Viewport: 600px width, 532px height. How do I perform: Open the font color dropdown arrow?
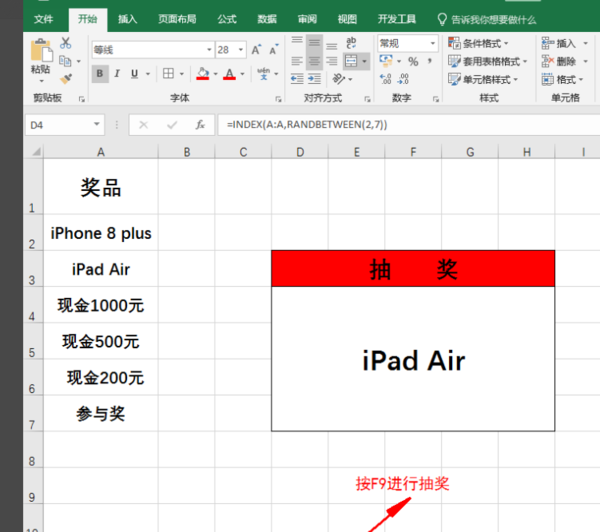(x=242, y=73)
